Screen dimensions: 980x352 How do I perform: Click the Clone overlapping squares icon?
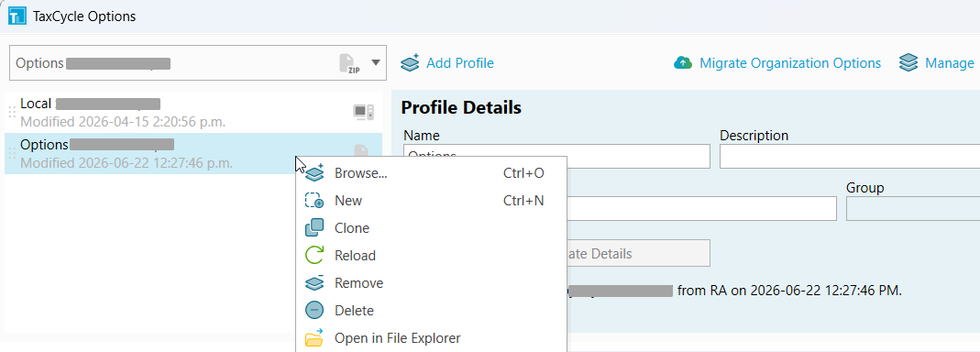click(x=314, y=228)
